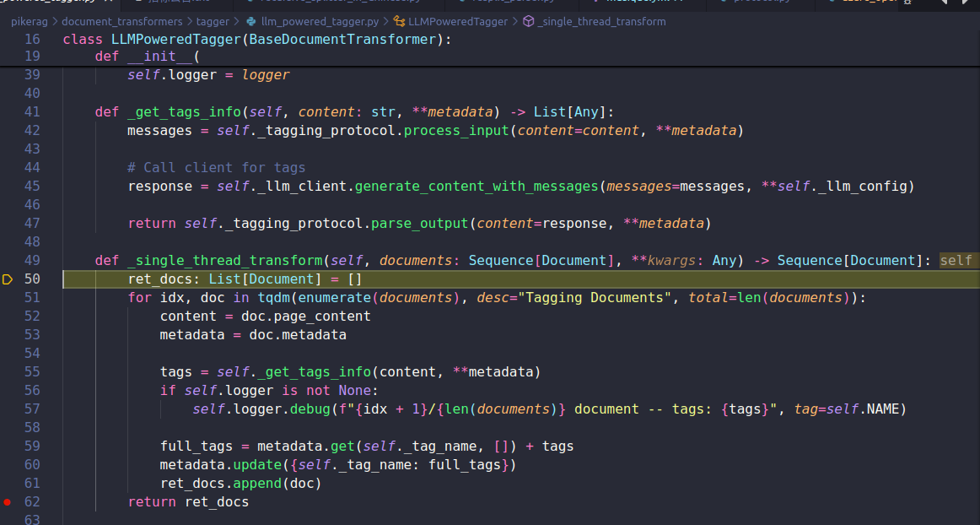Open _single_thread_transform breadcrumb symbol list

[601, 21]
